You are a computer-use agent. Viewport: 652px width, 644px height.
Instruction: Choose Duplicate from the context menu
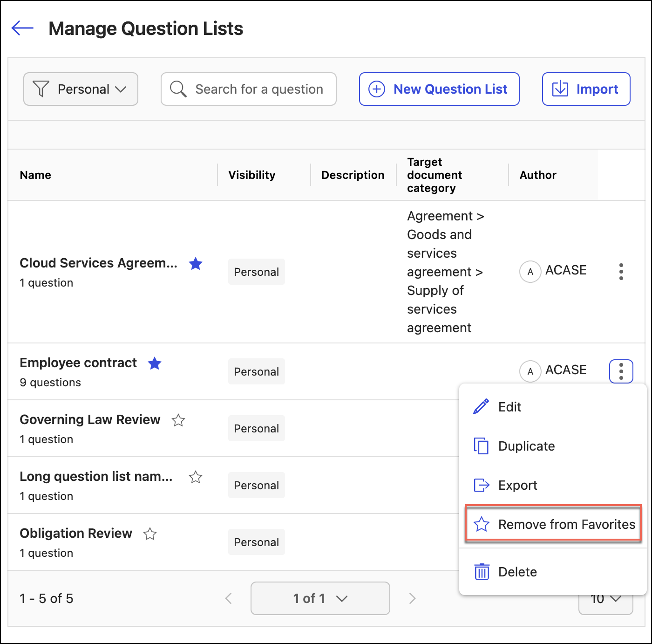(526, 446)
